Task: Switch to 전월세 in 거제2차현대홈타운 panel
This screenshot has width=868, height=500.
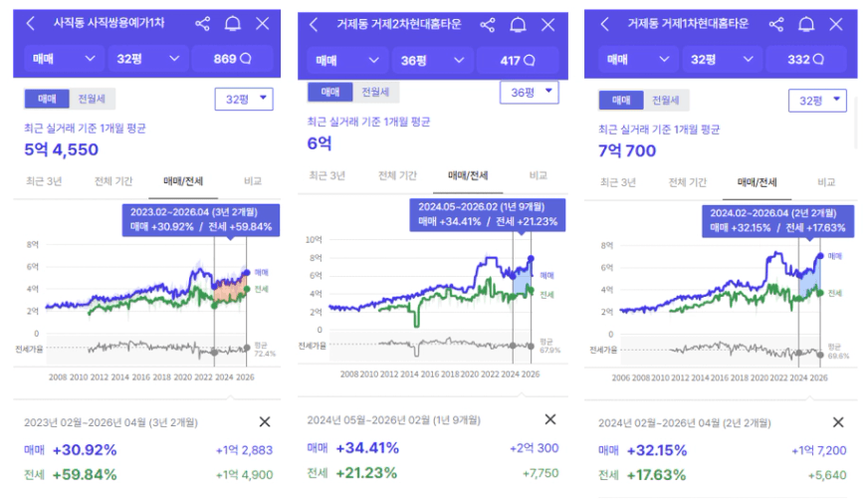Action: [375, 92]
